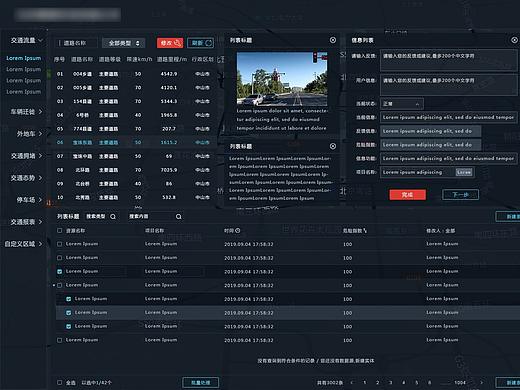The image size is (520, 390).
Task: Go to previous page arrow
Action: [352, 383]
